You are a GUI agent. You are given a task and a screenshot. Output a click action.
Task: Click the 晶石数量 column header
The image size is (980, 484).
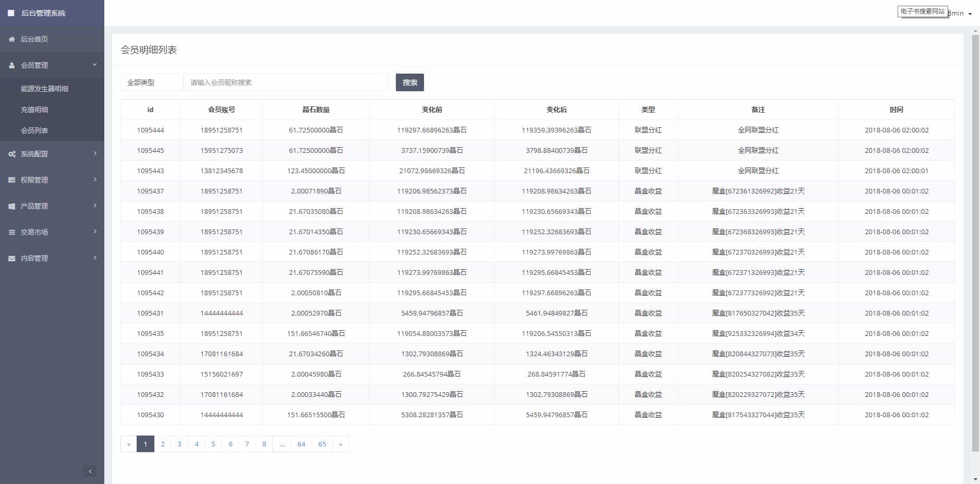coord(316,110)
